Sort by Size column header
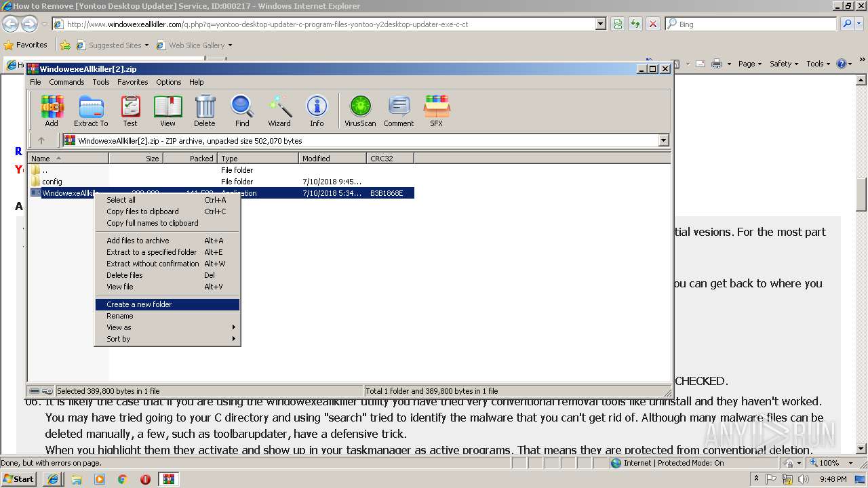The width and height of the screenshot is (868, 488). tap(136, 158)
